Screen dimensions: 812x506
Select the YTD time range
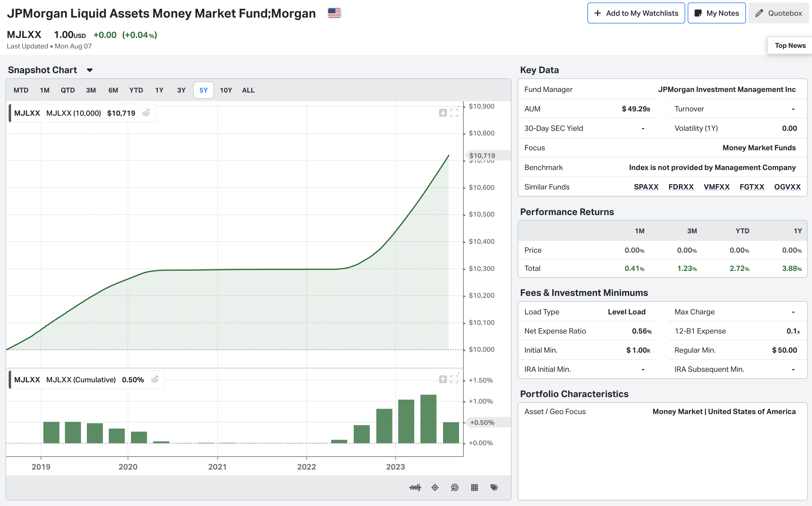[x=136, y=90]
